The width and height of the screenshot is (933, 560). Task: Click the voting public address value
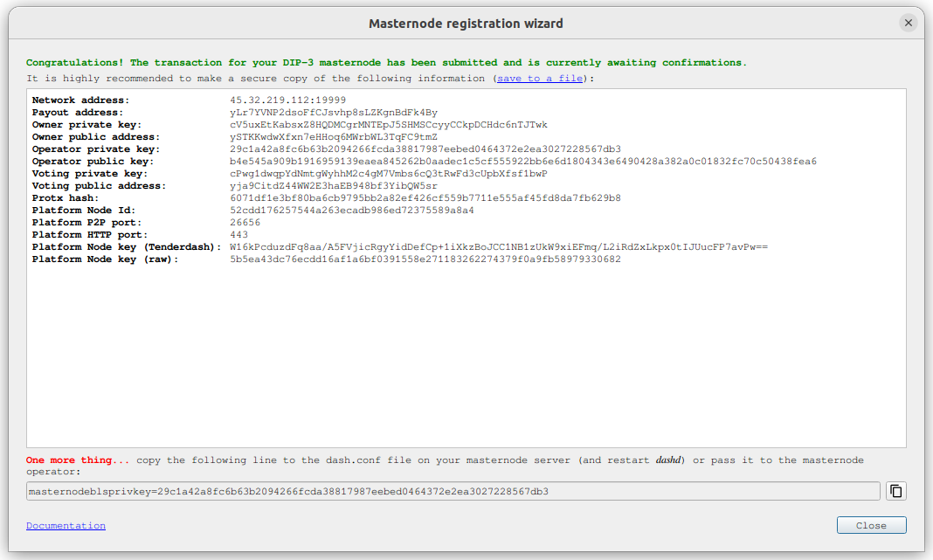(x=334, y=186)
